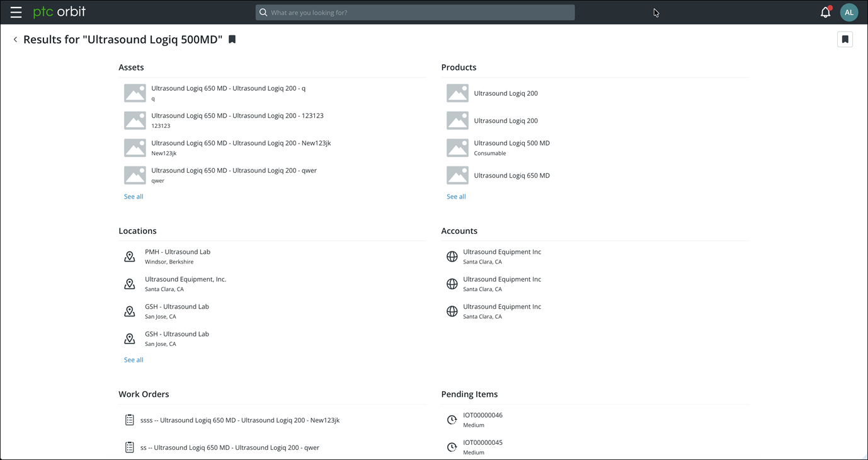
Task: Open location 'Ultrasound Equipment, Inc.'
Action: pos(185,279)
